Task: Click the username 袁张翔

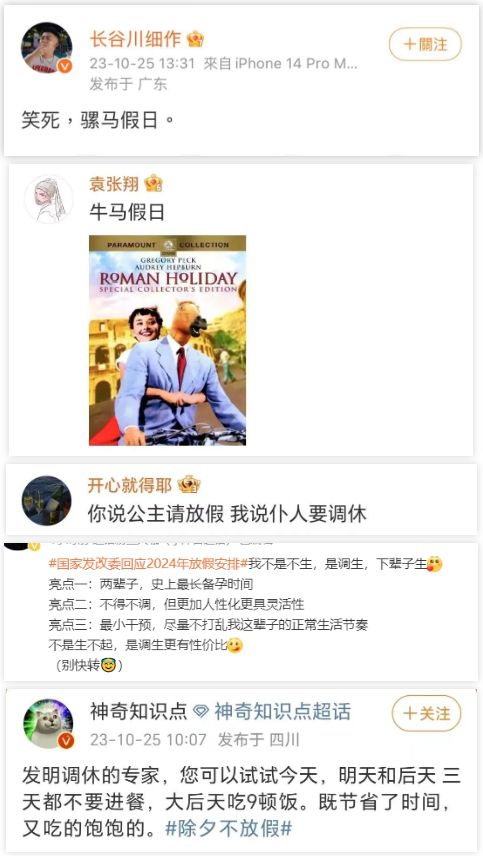Action: pos(114,184)
